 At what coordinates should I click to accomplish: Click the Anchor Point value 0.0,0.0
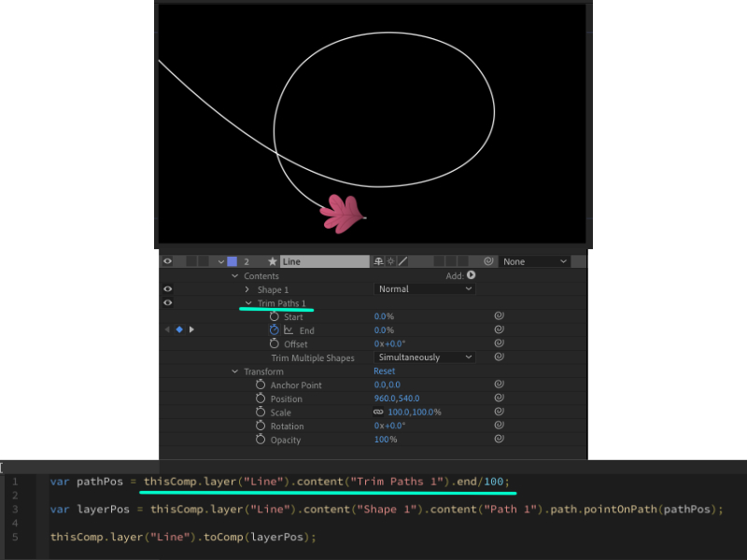pos(388,385)
